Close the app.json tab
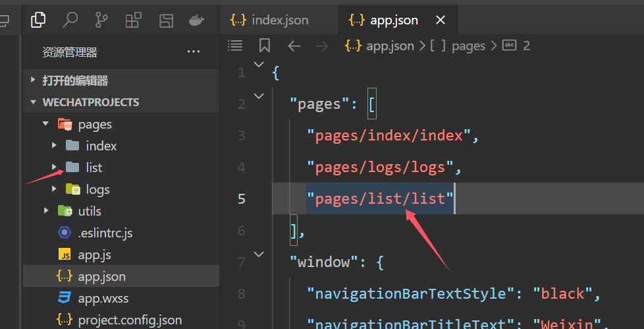Viewport: 644px width, 329px height. point(441,20)
